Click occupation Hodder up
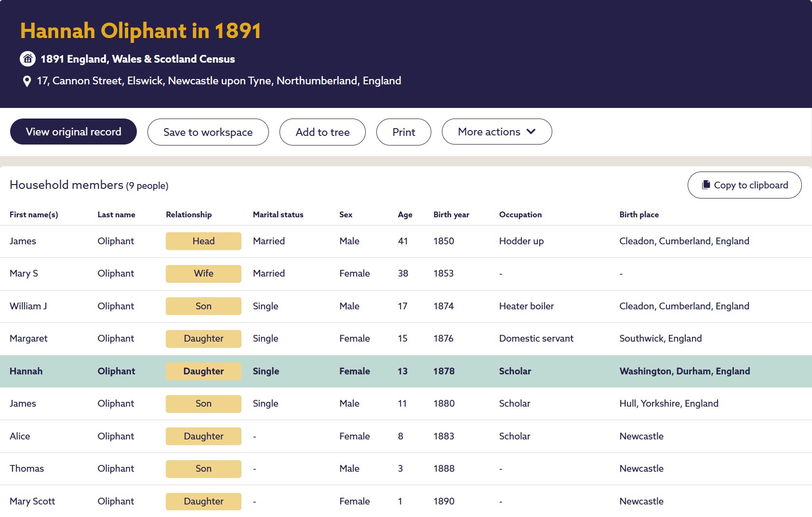Viewport: 812px width, 517px height. click(521, 241)
